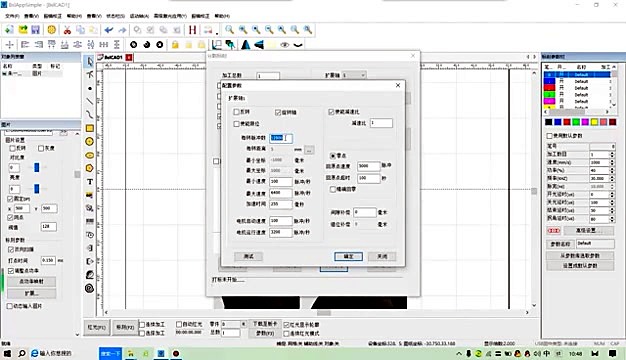Toggle the 旋转轴 checkbox in the dialog
Image resolution: width=626 pixels, height=360 pixels.
click(x=278, y=113)
